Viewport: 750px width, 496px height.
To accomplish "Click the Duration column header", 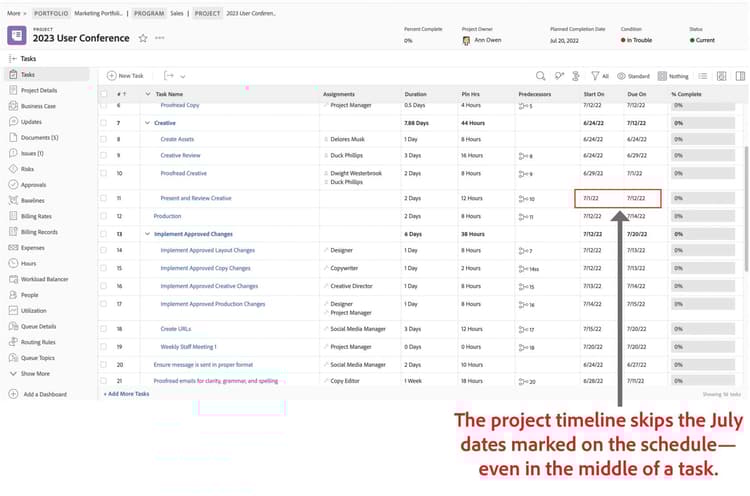I will pyautogui.click(x=416, y=94).
